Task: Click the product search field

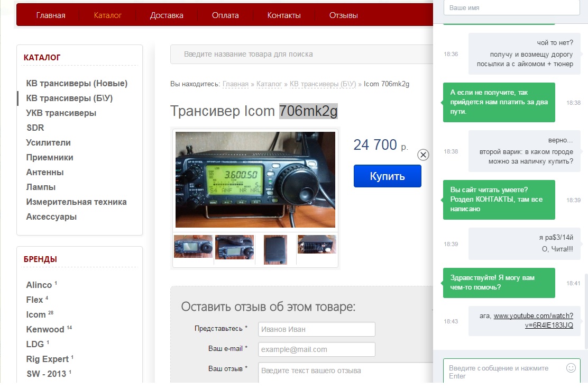Action: point(302,55)
